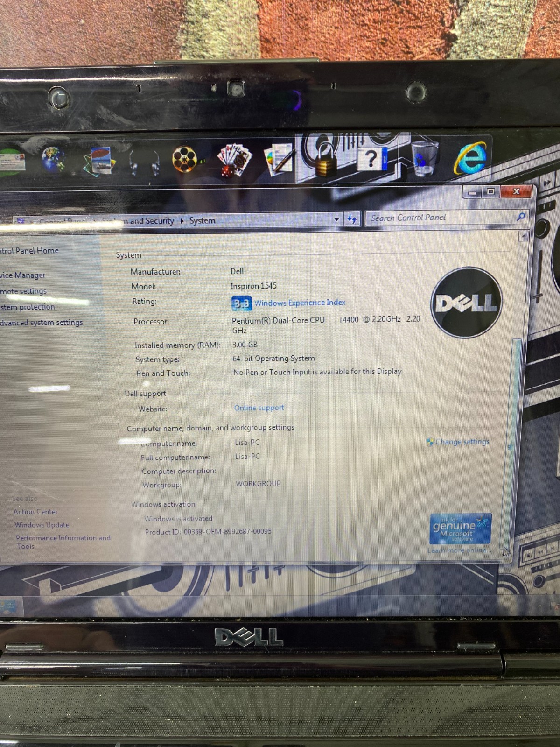Click the gold padlock icon in dock
This screenshot has width=560, height=747.
pyautogui.click(x=325, y=160)
